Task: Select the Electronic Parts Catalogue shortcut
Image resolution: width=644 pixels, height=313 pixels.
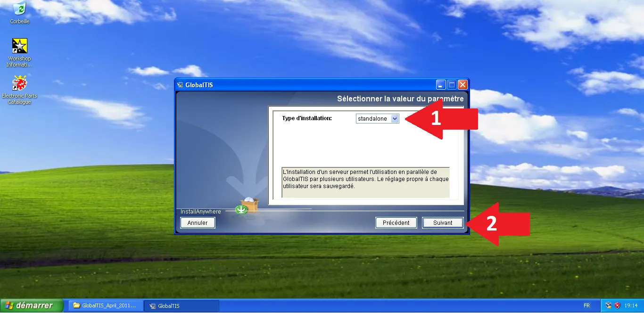Action: pyautogui.click(x=19, y=83)
